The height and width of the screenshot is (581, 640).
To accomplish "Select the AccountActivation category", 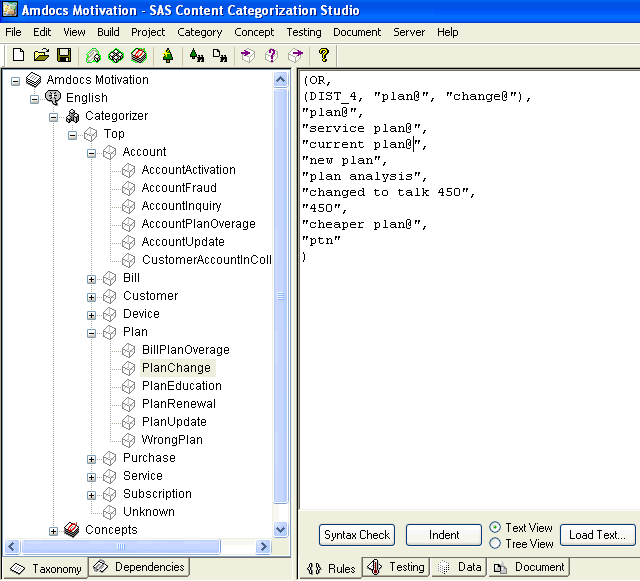I will 188,170.
